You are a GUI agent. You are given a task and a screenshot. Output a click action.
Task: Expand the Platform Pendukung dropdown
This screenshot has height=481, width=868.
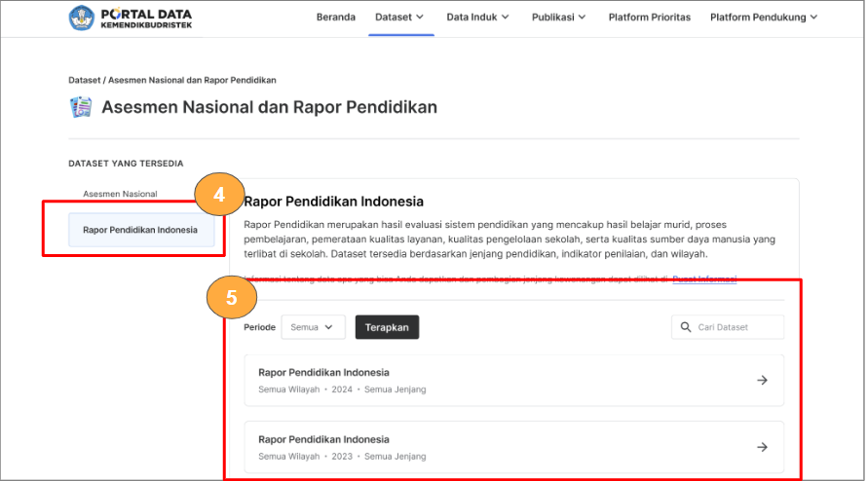pos(764,18)
